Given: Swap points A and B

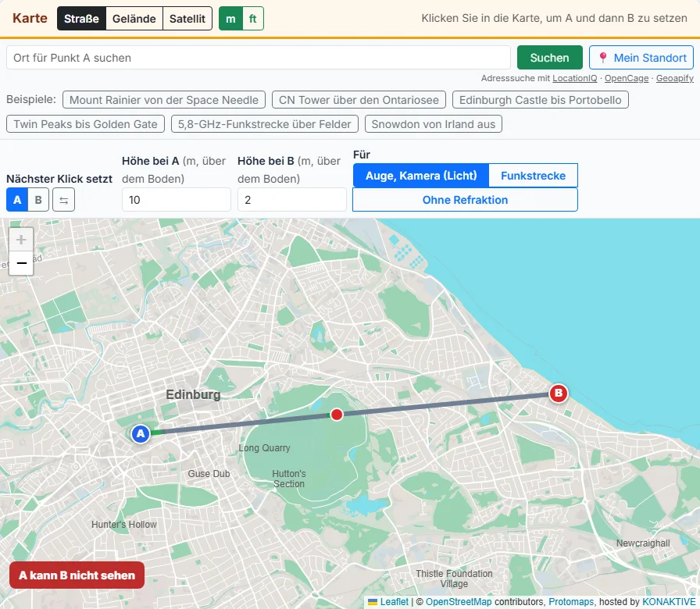Looking at the screenshot, I should (63, 200).
